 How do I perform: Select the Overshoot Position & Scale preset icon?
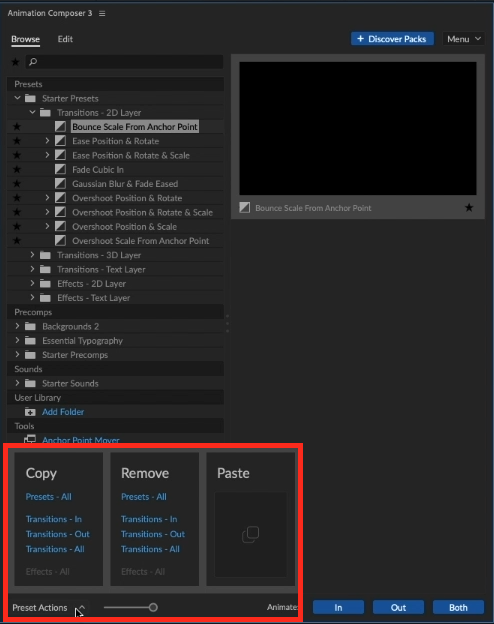tap(61, 226)
